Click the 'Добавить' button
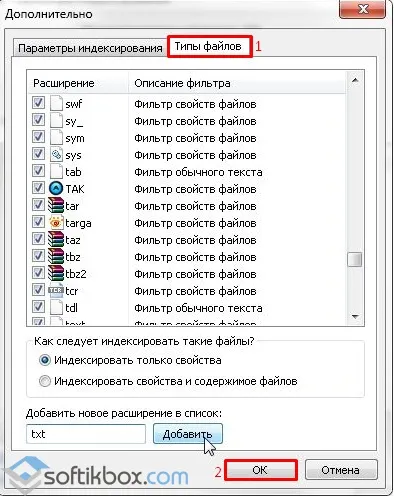Screen dimensions: 394x496 tap(188, 434)
